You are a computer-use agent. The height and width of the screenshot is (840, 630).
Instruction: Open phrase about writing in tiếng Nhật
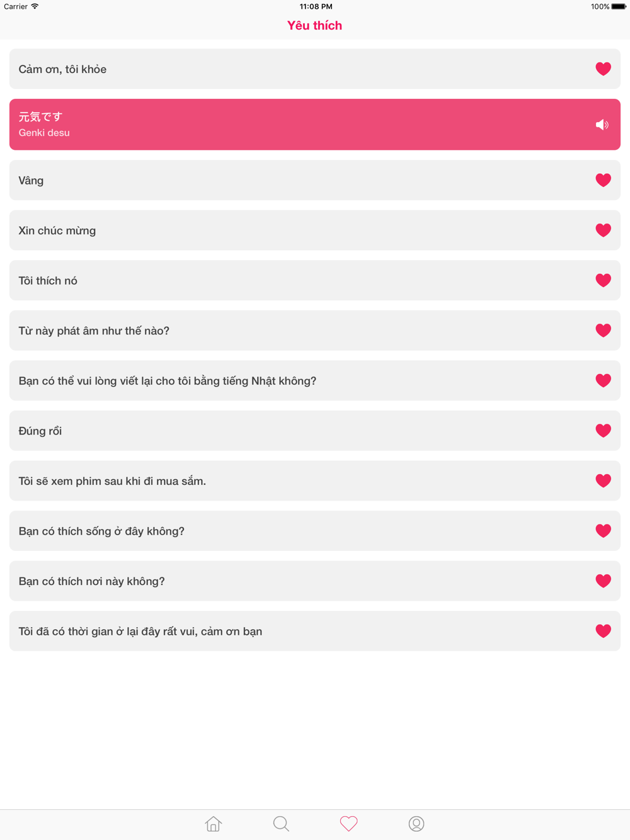click(315, 380)
